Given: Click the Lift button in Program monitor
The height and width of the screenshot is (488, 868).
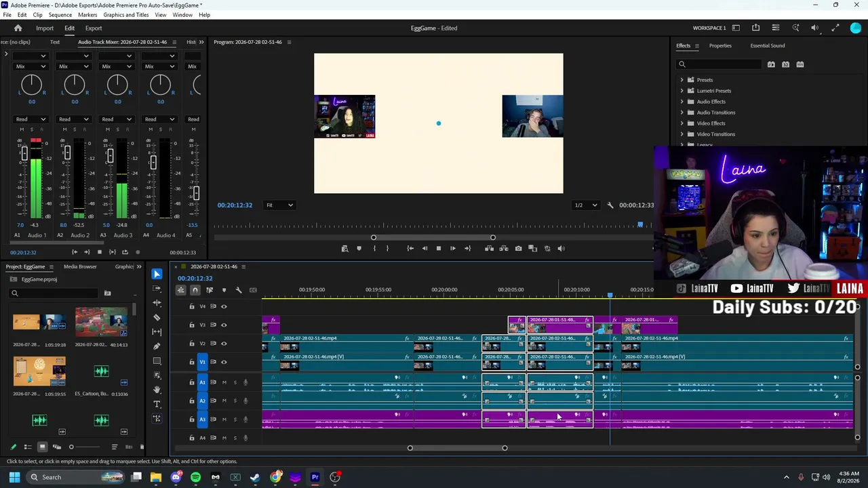Looking at the screenshot, I should pyautogui.click(x=489, y=249).
